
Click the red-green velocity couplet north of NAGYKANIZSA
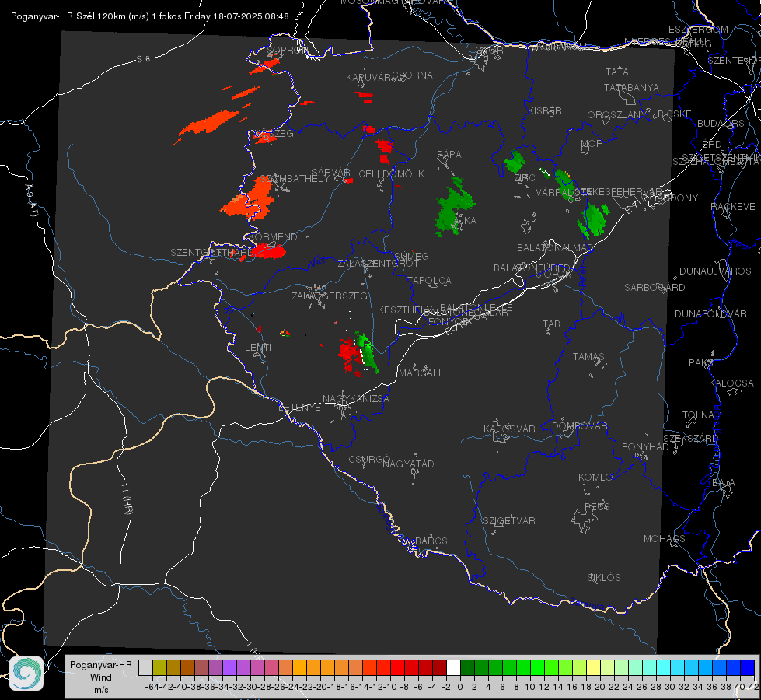pos(358,354)
